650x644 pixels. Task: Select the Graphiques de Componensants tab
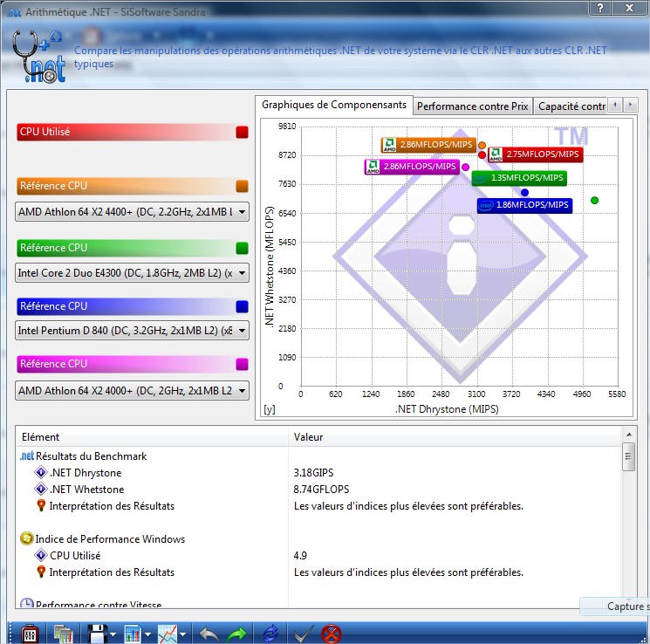pos(333,105)
